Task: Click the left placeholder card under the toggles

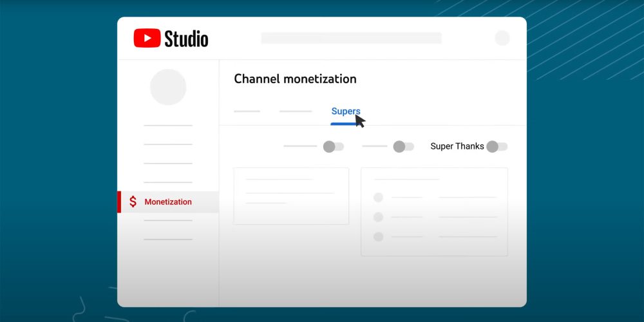Action: pos(291,196)
